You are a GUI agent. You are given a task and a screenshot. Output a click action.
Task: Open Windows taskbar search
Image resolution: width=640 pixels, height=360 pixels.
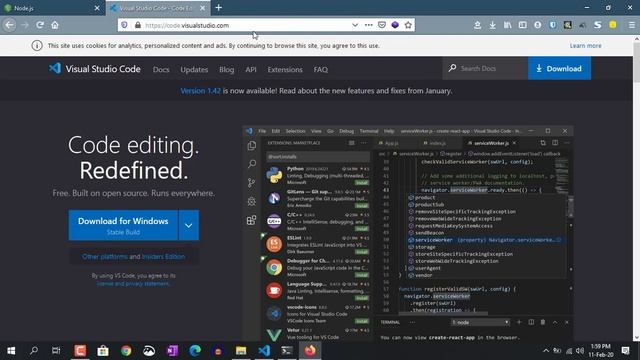tap(34, 351)
